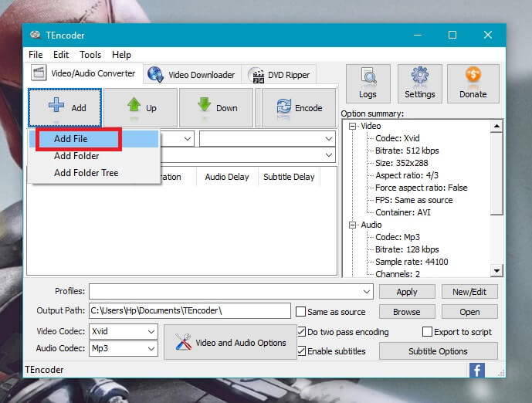The width and height of the screenshot is (532, 403).
Task: Move item down with the Down arrow button
Action: pos(216,107)
